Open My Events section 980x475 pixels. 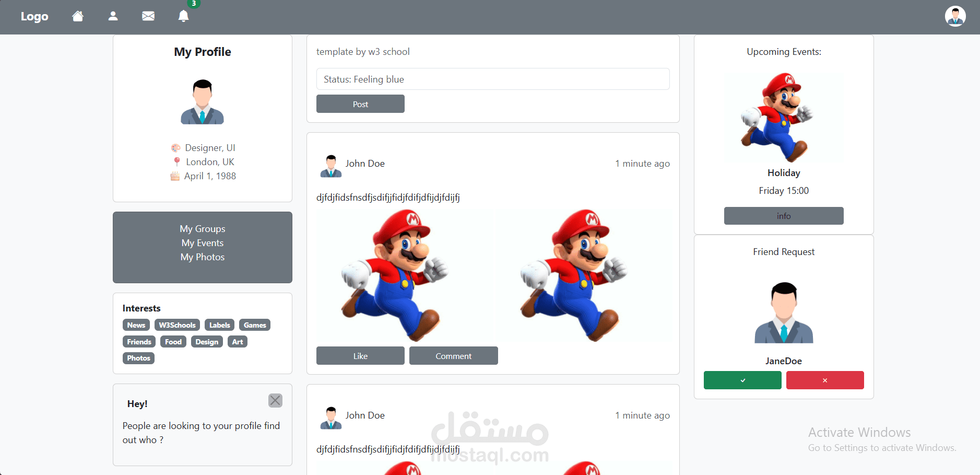[203, 243]
